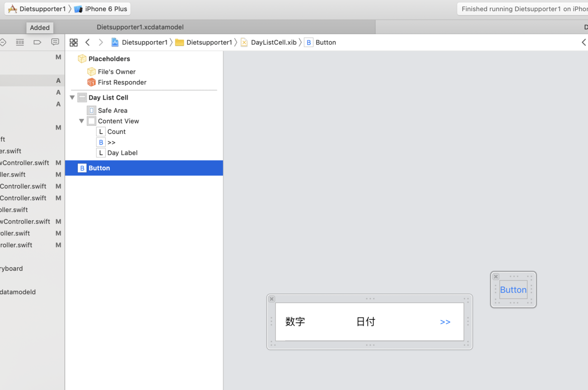Choose the iPhone 6 Plus run destination
Image resolution: width=588 pixels, height=390 pixels.
click(x=100, y=9)
